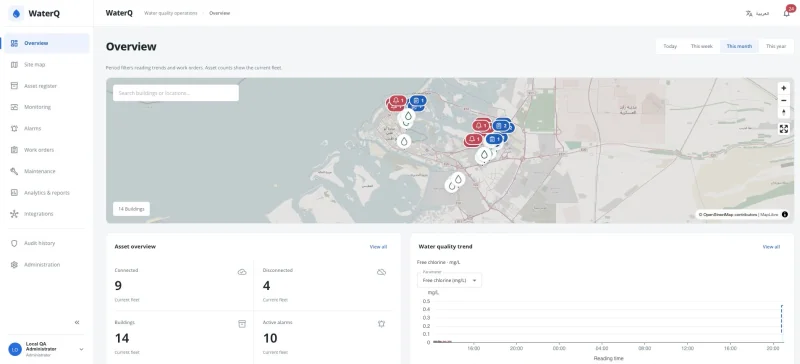Click the Active alarms count 10
This screenshot has height=364, width=800.
pyautogui.click(x=270, y=338)
